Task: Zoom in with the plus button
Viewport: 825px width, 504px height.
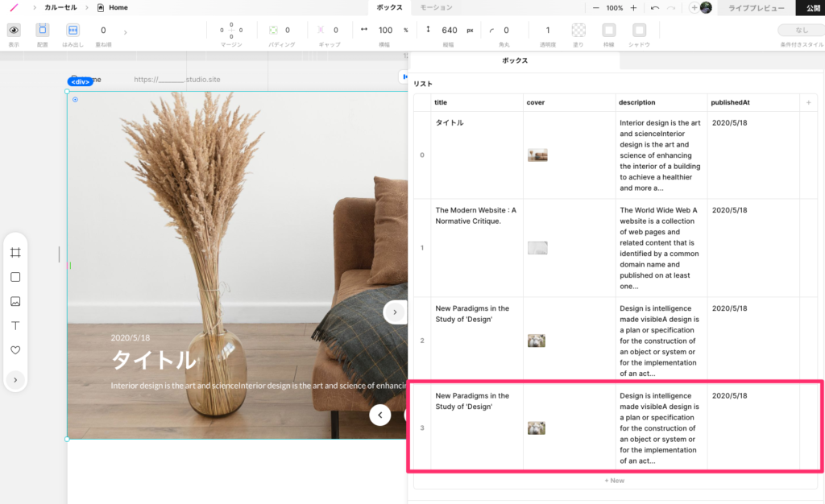Action: 633,8
